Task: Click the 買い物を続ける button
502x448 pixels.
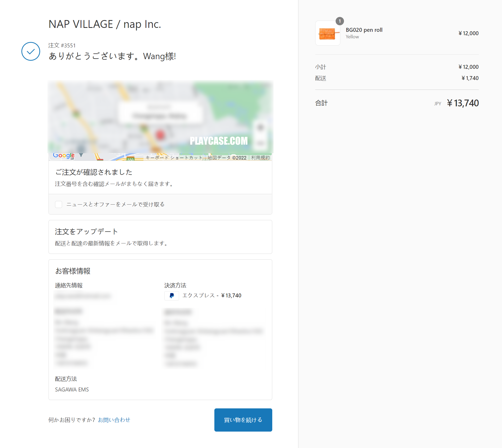Action: [x=243, y=420]
